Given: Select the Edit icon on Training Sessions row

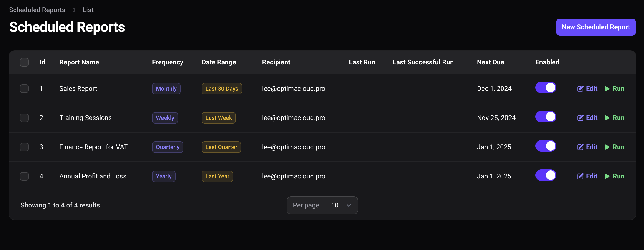Looking at the screenshot, I should coord(580,118).
